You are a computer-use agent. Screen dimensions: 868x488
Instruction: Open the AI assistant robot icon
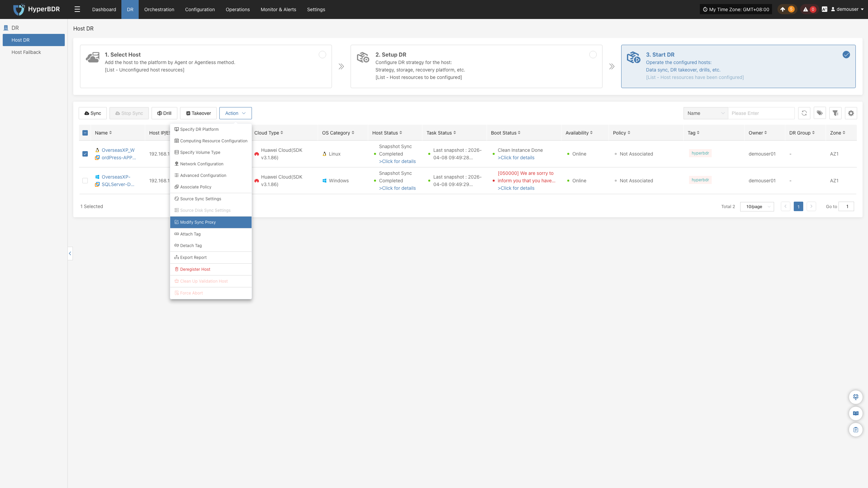tap(856, 397)
